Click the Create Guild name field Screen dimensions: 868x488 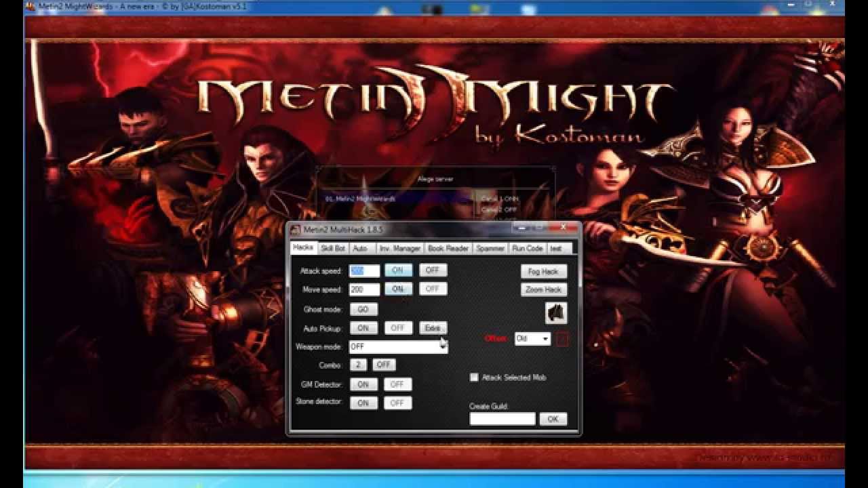pos(502,419)
